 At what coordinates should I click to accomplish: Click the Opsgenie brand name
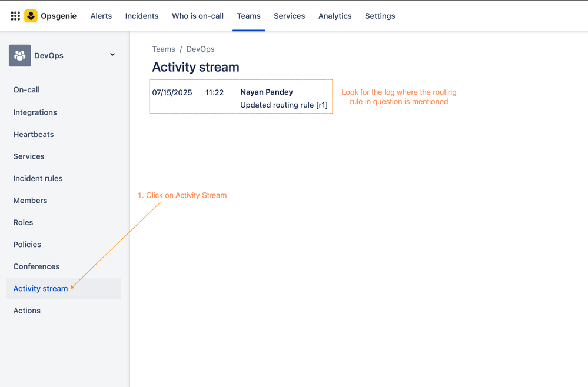point(58,16)
